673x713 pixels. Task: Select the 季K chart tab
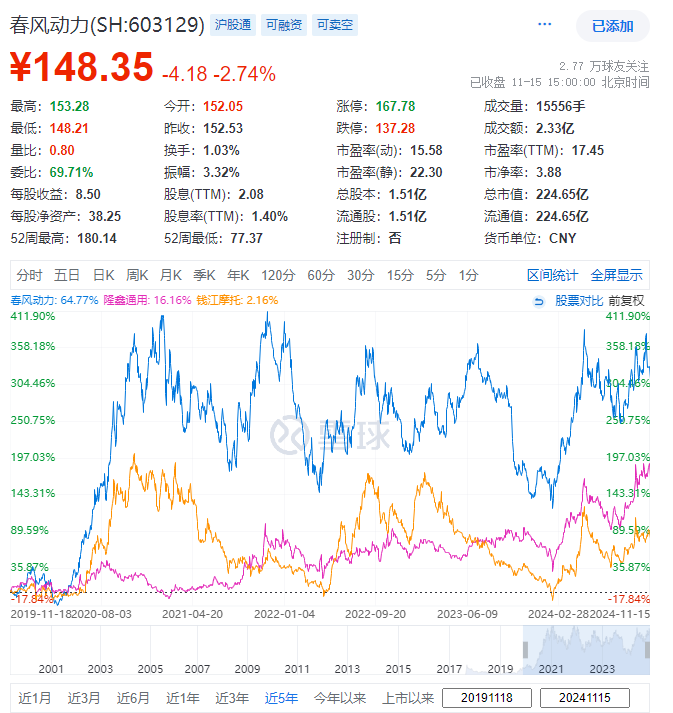(204, 275)
